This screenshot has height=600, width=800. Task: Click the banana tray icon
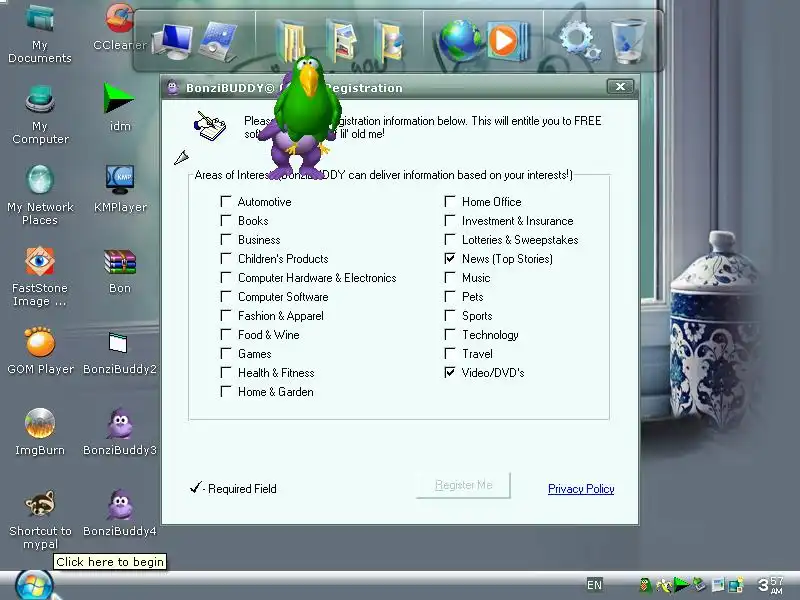[x=663, y=585]
